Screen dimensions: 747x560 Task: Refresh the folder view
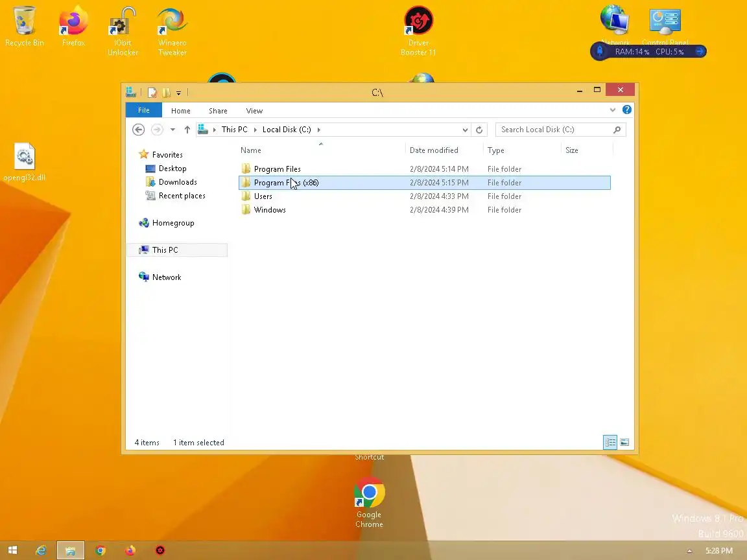(479, 130)
